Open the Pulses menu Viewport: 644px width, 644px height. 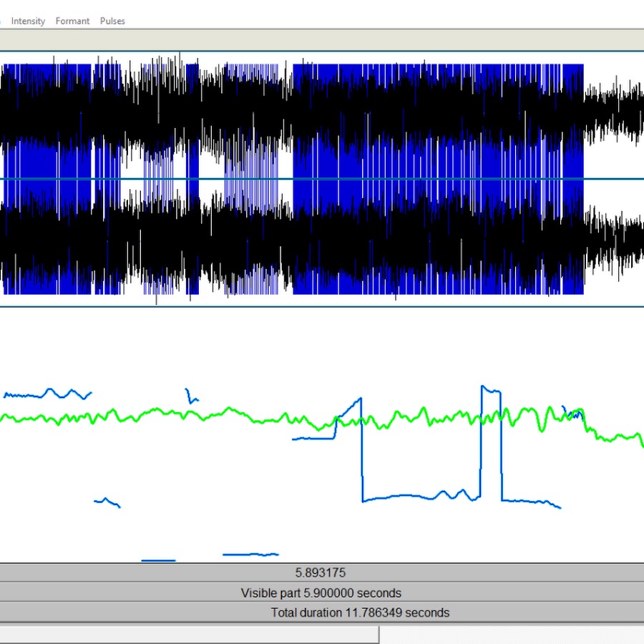click(112, 21)
